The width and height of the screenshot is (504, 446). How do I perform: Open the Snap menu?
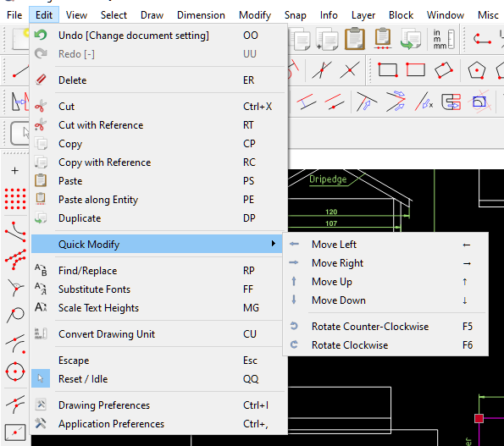pyautogui.click(x=295, y=15)
